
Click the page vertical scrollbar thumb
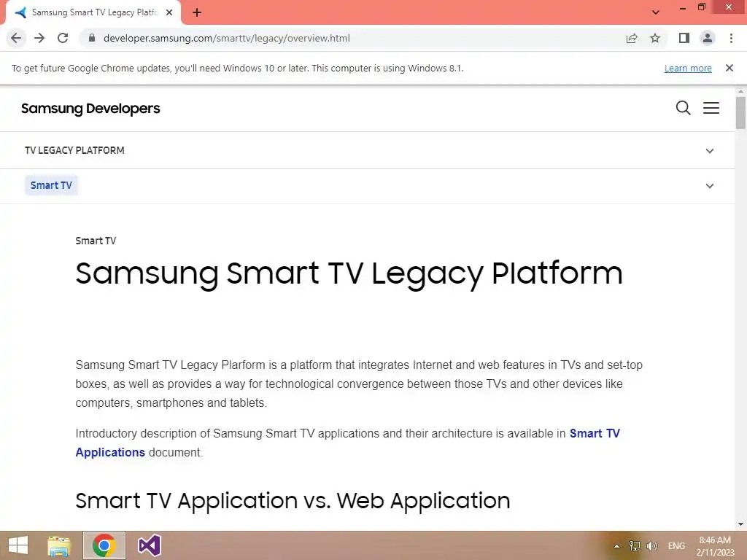tap(740, 112)
